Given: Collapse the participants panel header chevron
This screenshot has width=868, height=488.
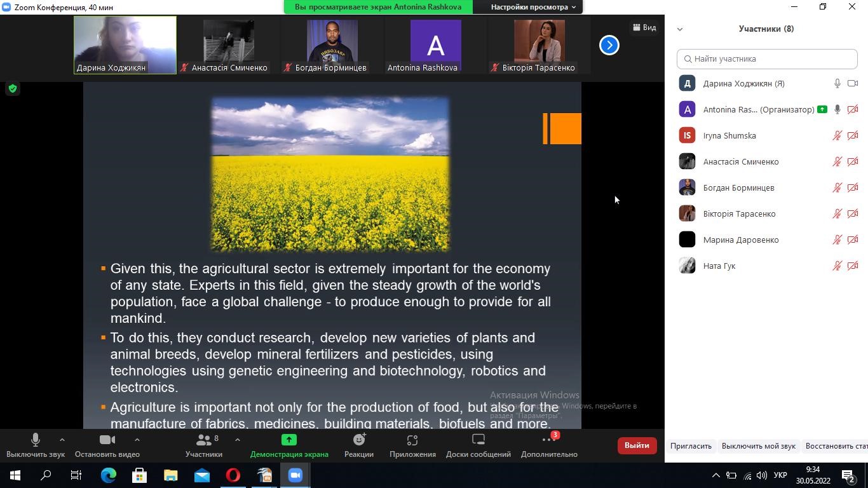Looking at the screenshot, I should (x=680, y=29).
